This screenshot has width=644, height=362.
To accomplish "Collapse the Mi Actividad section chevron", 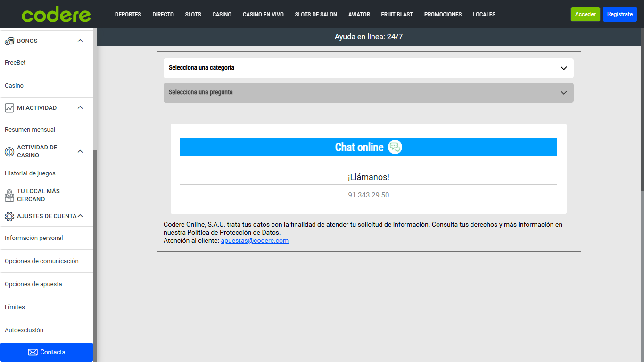I will tap(80, 108).
